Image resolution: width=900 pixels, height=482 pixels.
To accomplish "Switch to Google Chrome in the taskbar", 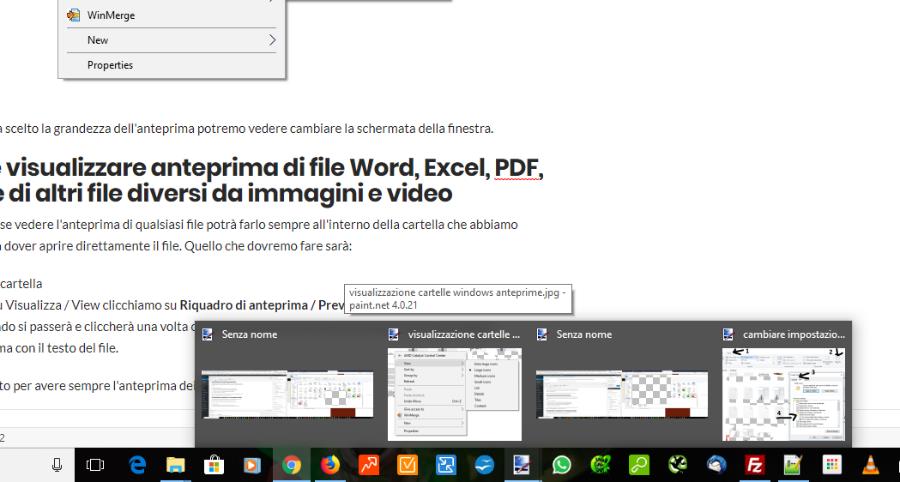I will click(x=290, y=464).
